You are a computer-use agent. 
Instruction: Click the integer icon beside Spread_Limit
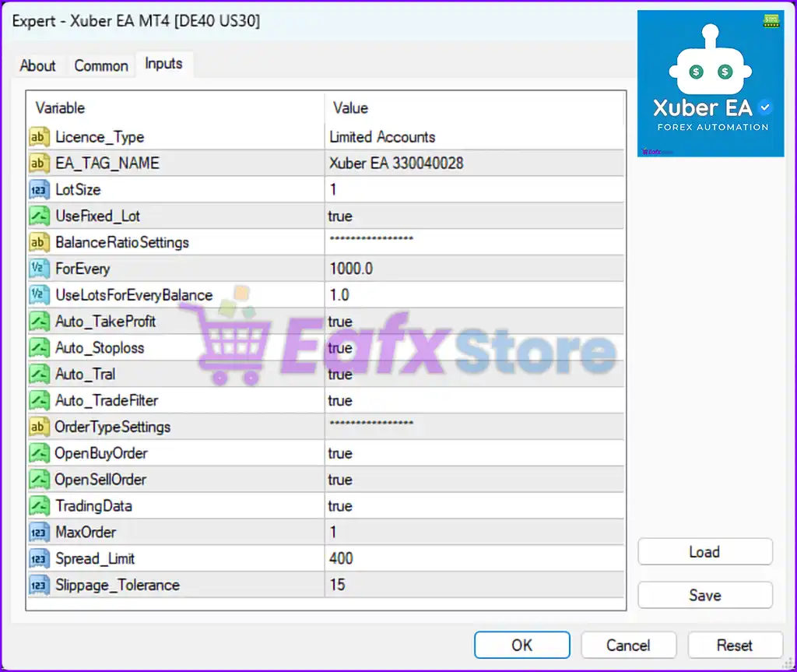pyautogui.click(x=39, y=558)
